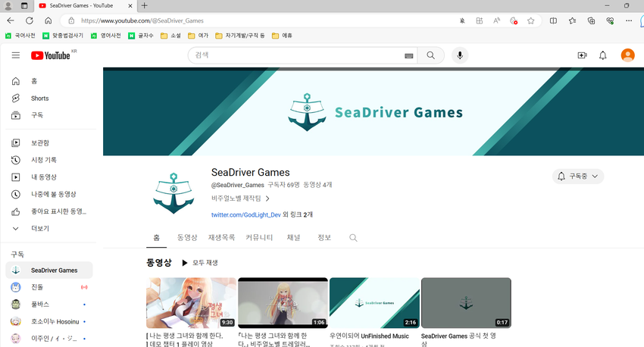The height and width of the screenshot is (347, 644).
Task: Open the on-screen keyboard icon in search
Action: [408, 55]
